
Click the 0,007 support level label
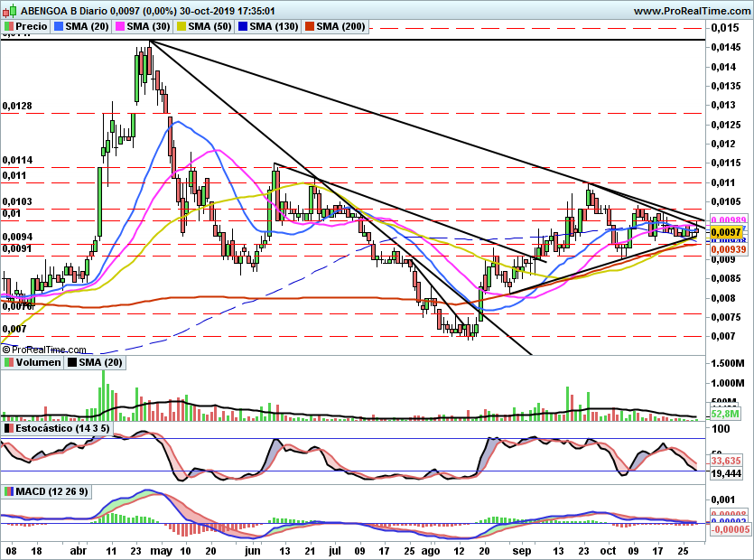[14, 329]
